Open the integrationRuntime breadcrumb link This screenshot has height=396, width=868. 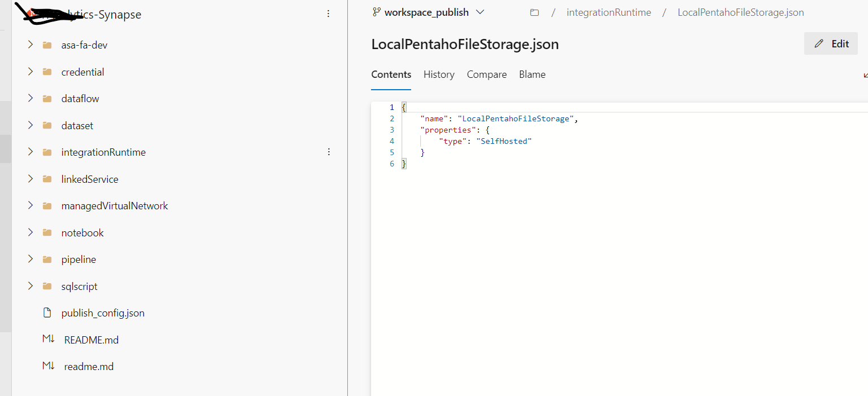(608, 12)
